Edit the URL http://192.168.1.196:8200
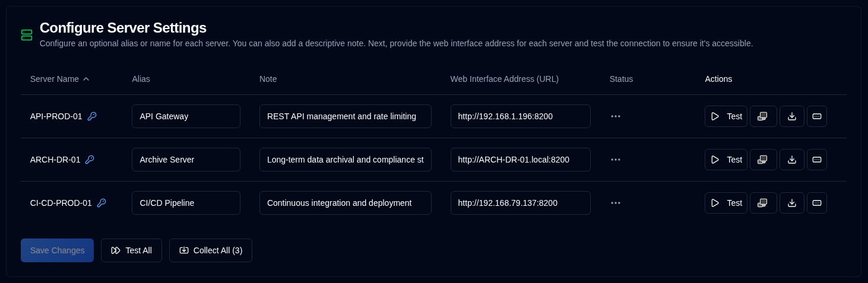868x283 pixels. 521,116
